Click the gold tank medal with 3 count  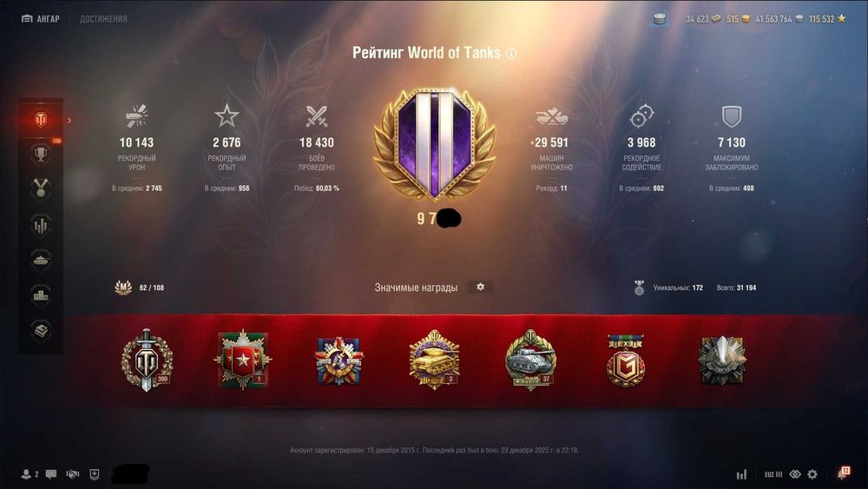tap(434, 360)
